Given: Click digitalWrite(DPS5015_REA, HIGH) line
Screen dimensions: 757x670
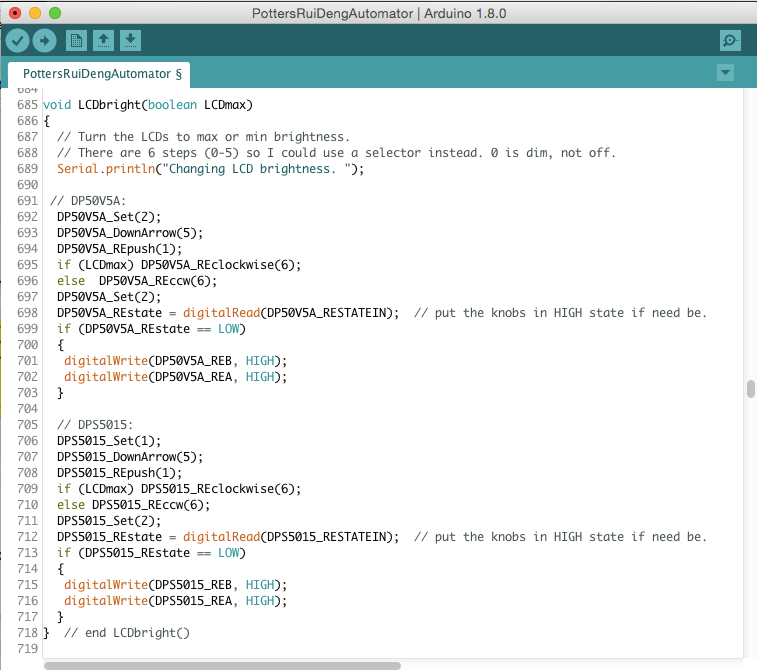Looking at the screenshot, I should [176, 600].
